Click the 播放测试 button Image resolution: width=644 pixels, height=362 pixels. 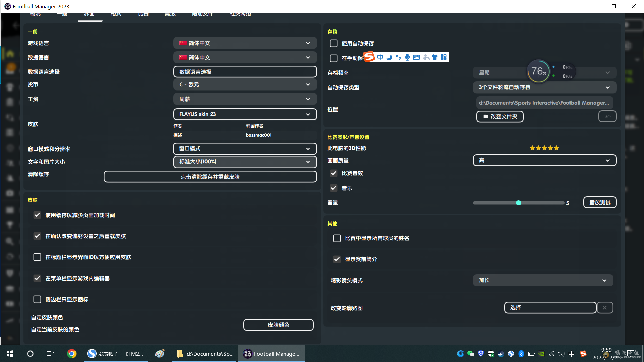tap(600, 202)
